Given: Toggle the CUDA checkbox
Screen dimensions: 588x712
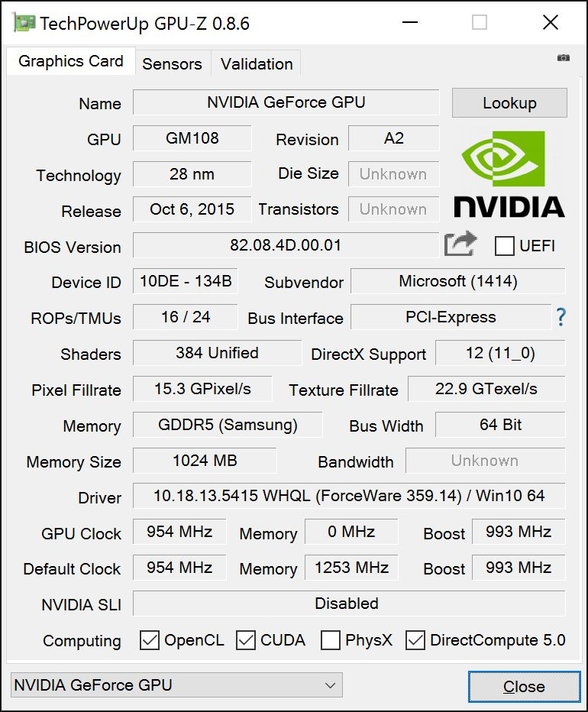Looking at the screenshot, I should pyautogui.click(x=246, y=640).
